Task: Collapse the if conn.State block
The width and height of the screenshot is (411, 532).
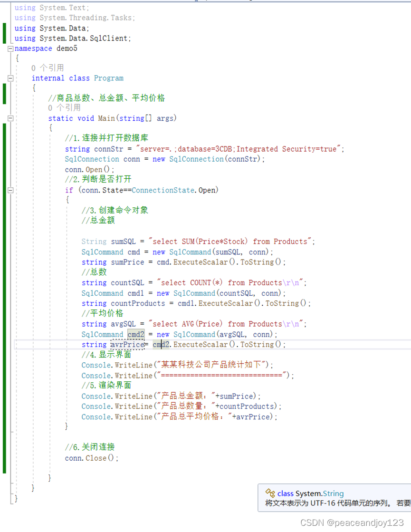Action: 10,190
